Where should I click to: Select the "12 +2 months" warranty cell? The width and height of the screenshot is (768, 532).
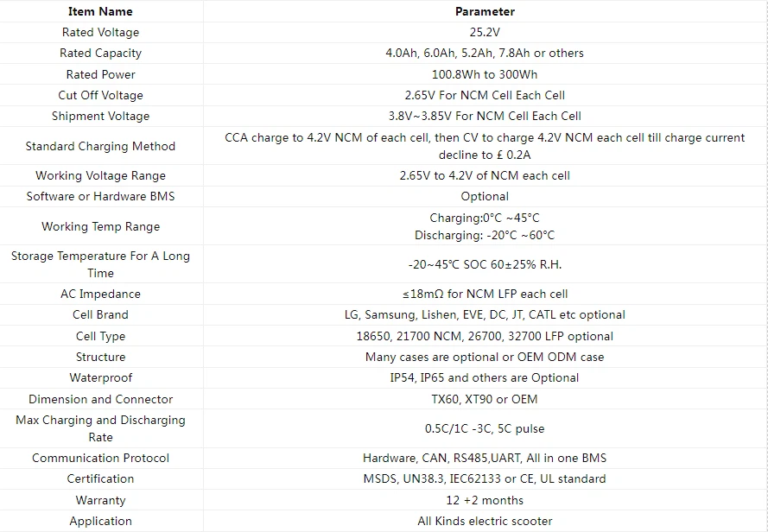pos(485,500)
